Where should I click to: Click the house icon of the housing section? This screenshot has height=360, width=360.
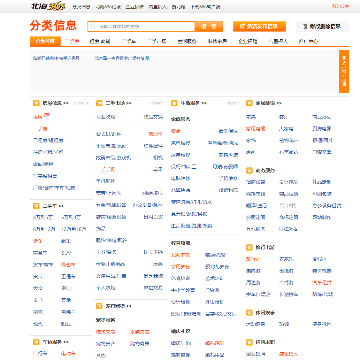pyautogui.click(x=36, y=103)
